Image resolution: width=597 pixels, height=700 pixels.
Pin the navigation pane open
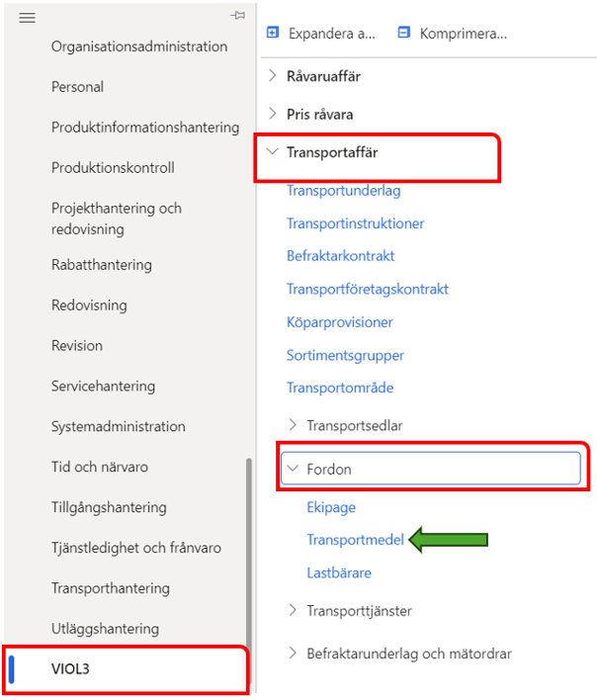pyautogui.click(x=237, y=16)
